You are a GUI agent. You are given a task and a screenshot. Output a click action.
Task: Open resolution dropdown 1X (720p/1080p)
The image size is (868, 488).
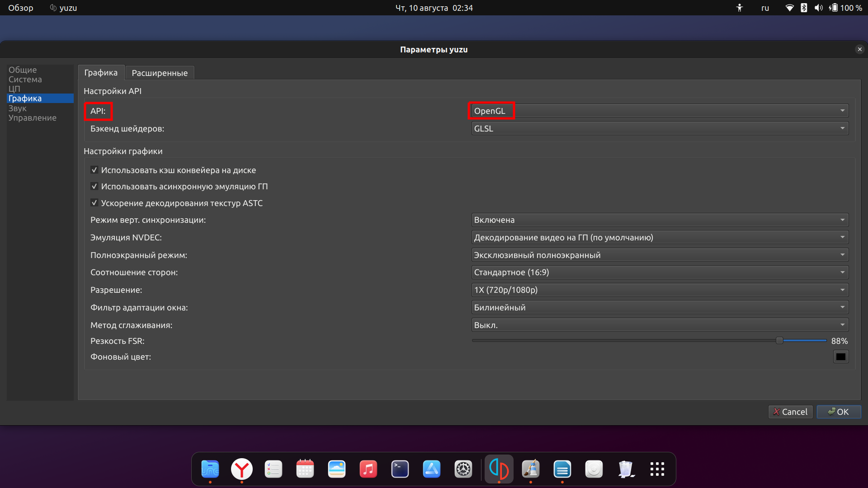(660, 290)
